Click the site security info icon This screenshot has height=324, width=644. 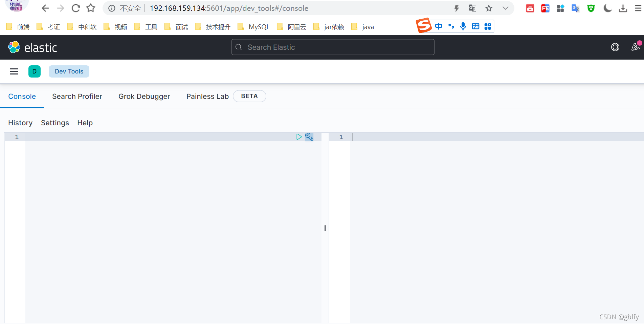112,8
